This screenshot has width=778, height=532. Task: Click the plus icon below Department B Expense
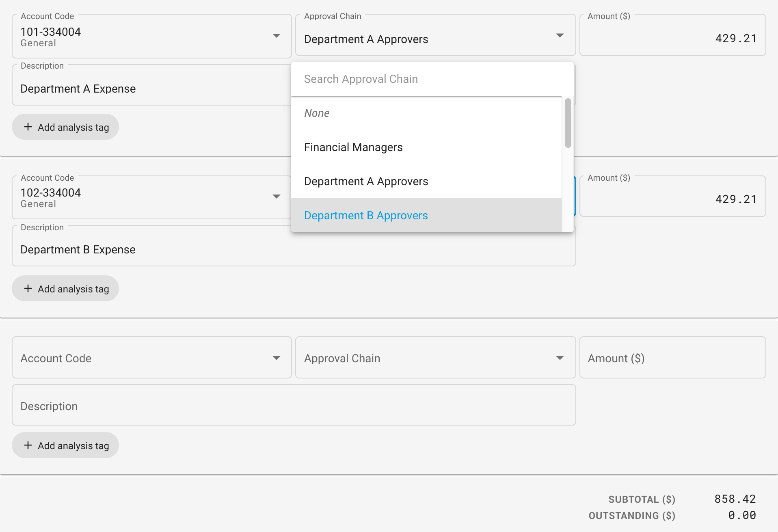click(28, 288)
